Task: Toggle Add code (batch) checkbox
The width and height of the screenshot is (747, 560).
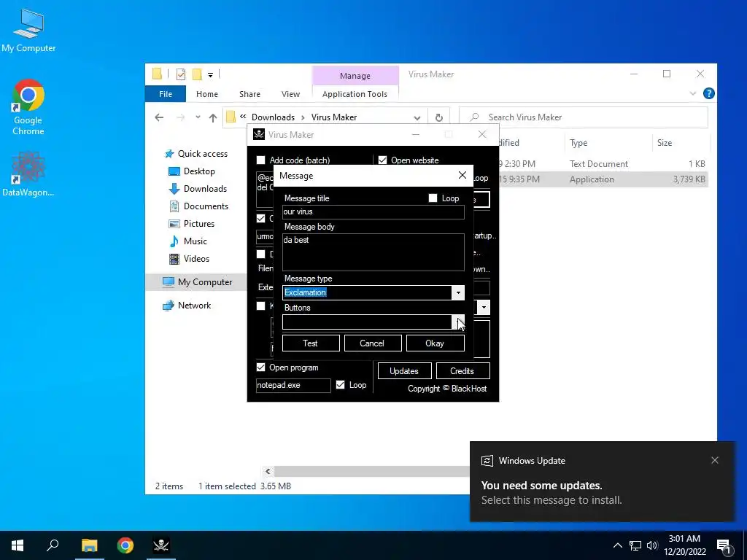Action: click(x=260, y=160)
